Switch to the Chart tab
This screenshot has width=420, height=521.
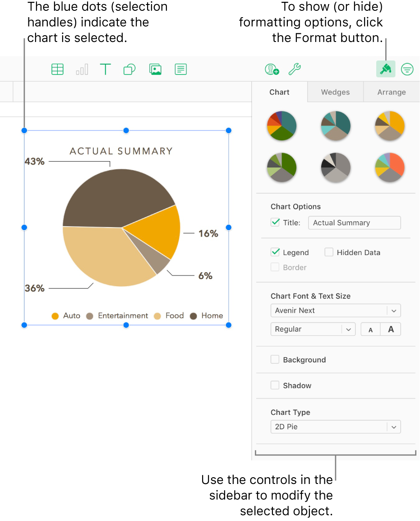279,92
